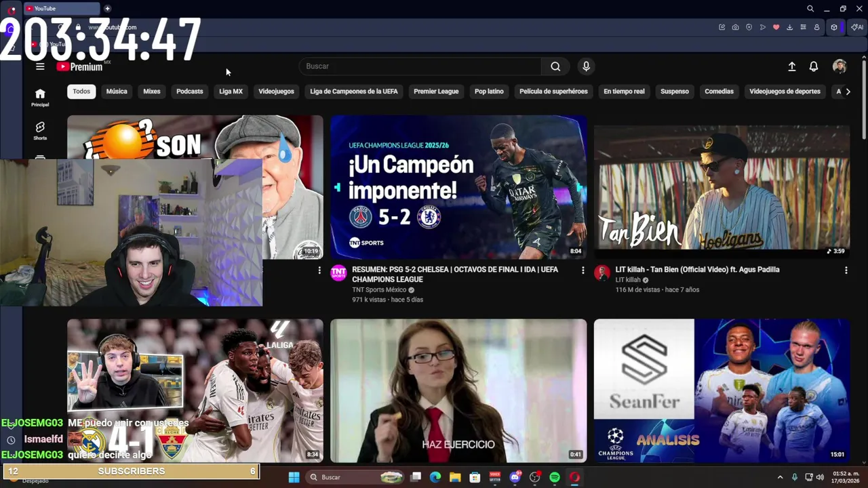
Task: Open browser easy setup sliders icon
Action: tap(803, 27)
